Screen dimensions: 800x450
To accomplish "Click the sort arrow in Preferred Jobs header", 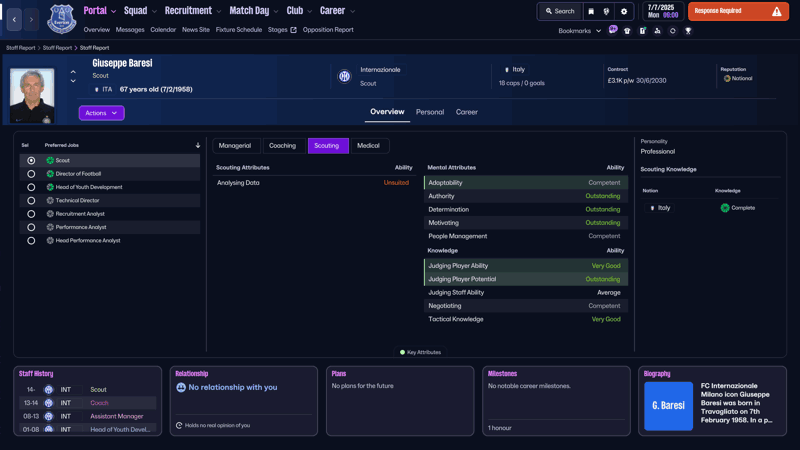I will (198, 145).
